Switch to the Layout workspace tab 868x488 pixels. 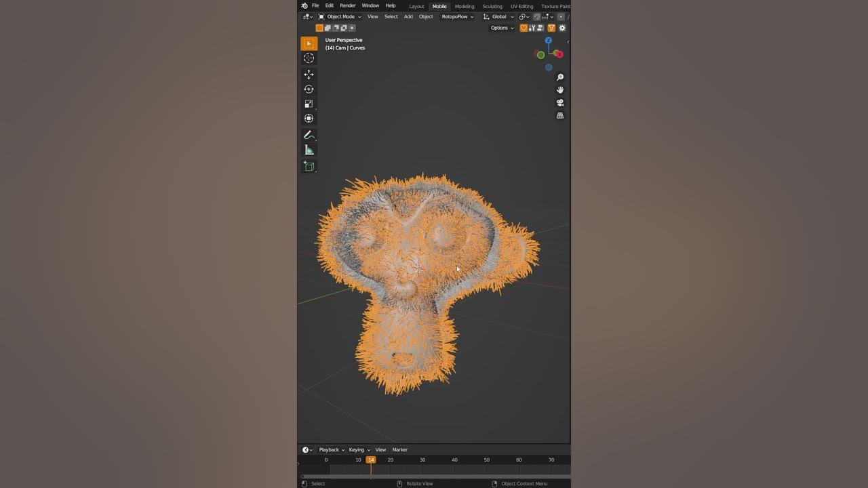416,6
